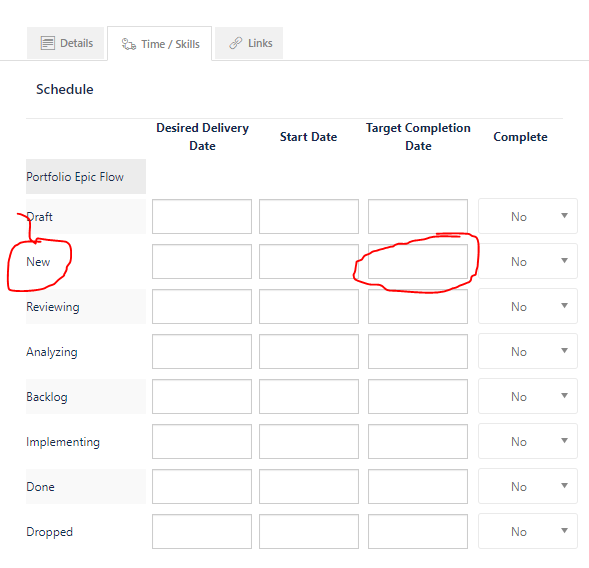This screenshot has height=568, width=589.
Task: Click the Portfolio Epic Flow label
Action: 75,177
